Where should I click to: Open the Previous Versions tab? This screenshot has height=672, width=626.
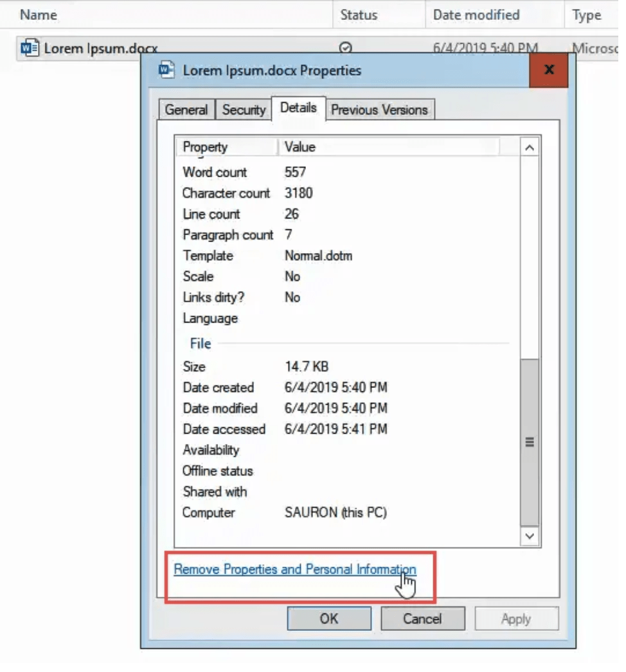pos(379,110)
